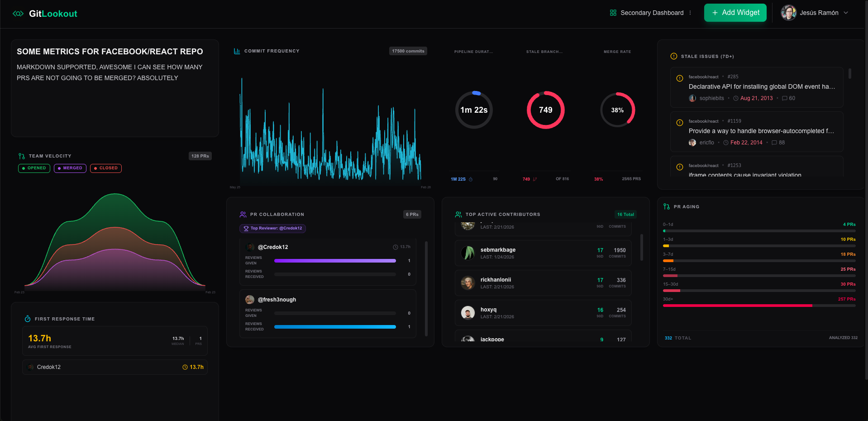The image size is (868, 421).
Task: Click the Team Velocity pull request icon
Action: click(x=22, y=156)
